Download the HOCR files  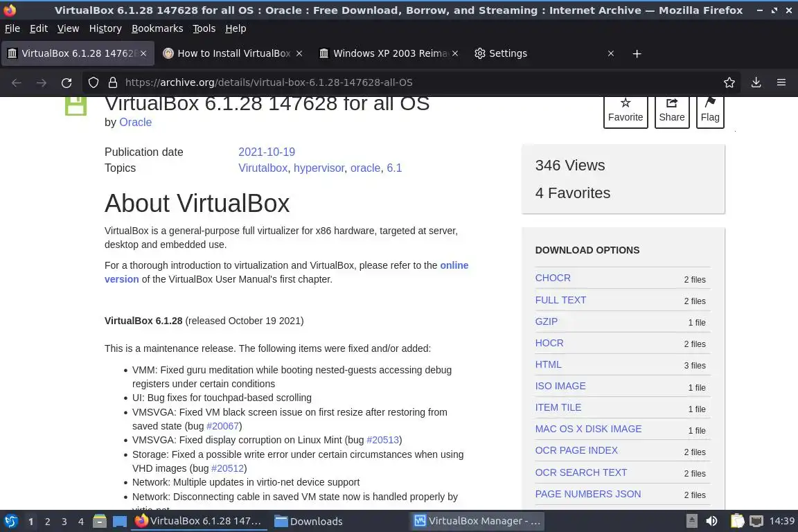(549, 343)
